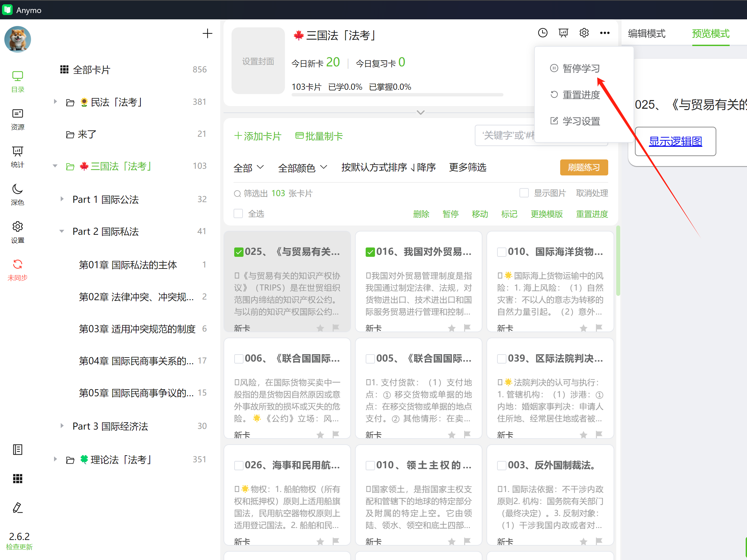Image resolution: width=747 pixels, height=560 pixels.
Task: Click the 刷题练习 button
Action: (584, 167)
